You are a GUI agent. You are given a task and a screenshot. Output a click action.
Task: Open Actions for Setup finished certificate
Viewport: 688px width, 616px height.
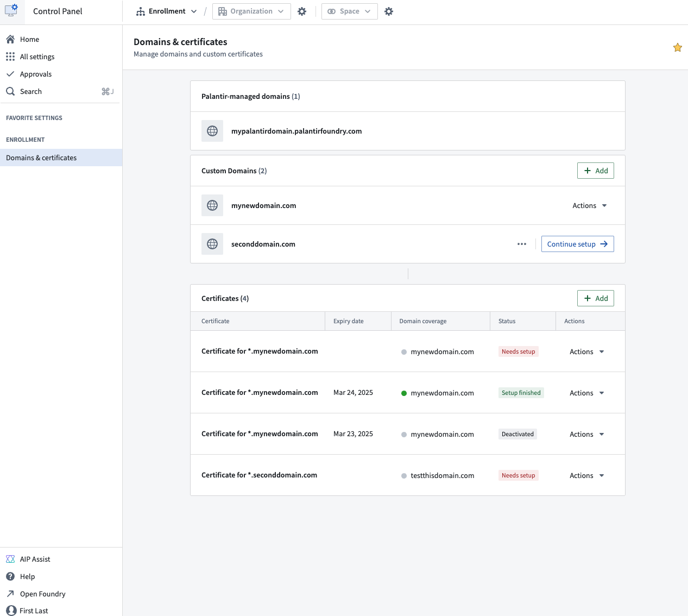click(587, 393)
